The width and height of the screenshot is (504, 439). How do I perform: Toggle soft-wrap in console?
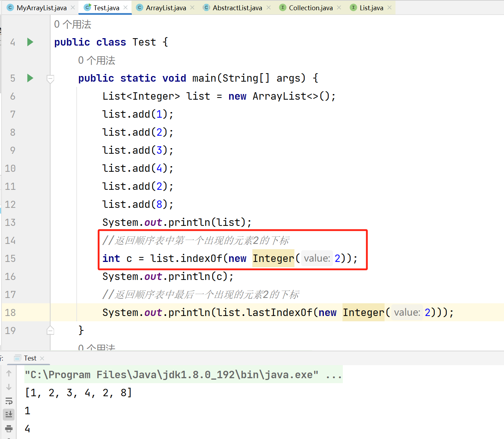[x=9, y=401]
